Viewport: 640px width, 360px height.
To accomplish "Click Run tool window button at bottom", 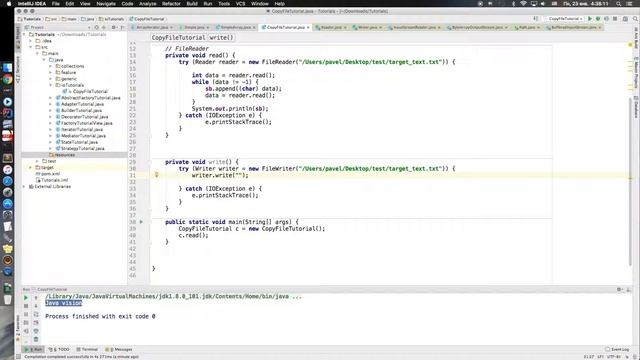I will point(33,349).
